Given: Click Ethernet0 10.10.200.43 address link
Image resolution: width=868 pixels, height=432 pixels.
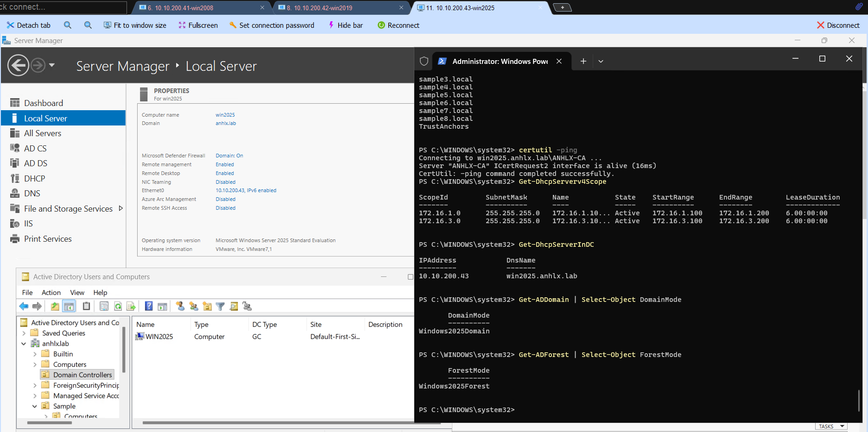Looking at the screenshot, I should (x=246, y=190).
